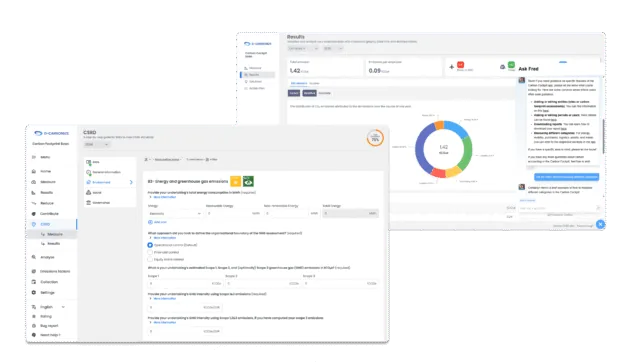Open Analyze magnifier icon in sidebar
Image resolution: width=640 pixels, height=364 pixels.
click(34, 257)
